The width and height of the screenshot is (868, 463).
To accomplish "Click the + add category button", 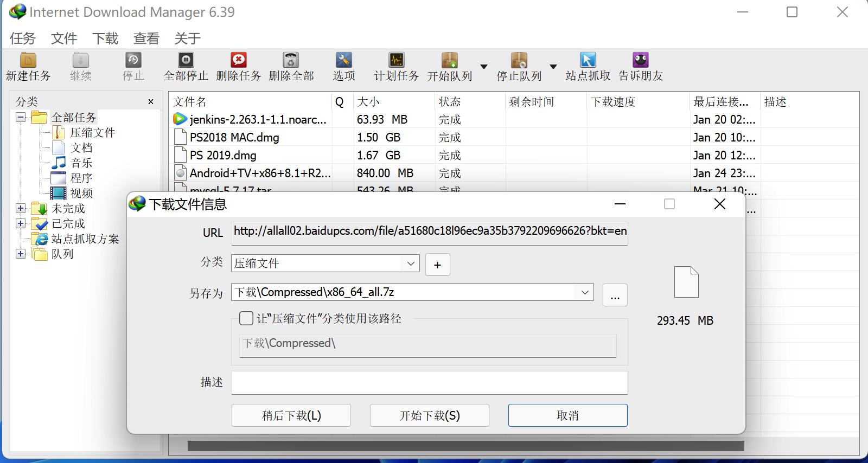I will click(x=438, y=265).
